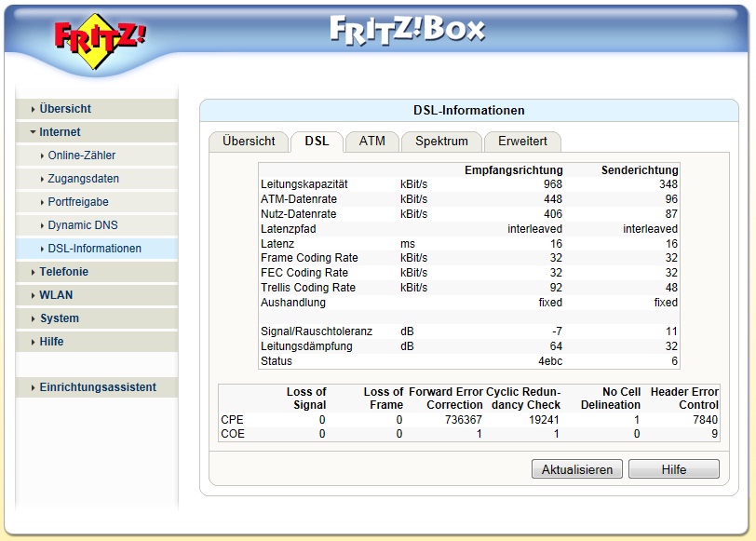Click the Header Error Control header

coord(684,399)
